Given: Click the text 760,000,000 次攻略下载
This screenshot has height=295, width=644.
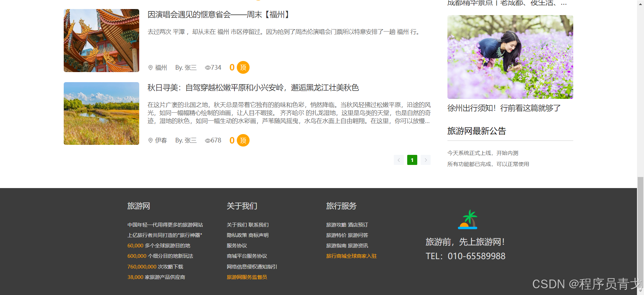Looking at the screenshot, I should pyautogui.click(x=155, y=267).
